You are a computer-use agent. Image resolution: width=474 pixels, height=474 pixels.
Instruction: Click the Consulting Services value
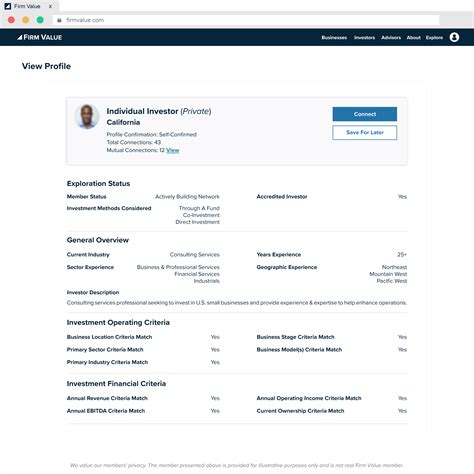[195, 255]
